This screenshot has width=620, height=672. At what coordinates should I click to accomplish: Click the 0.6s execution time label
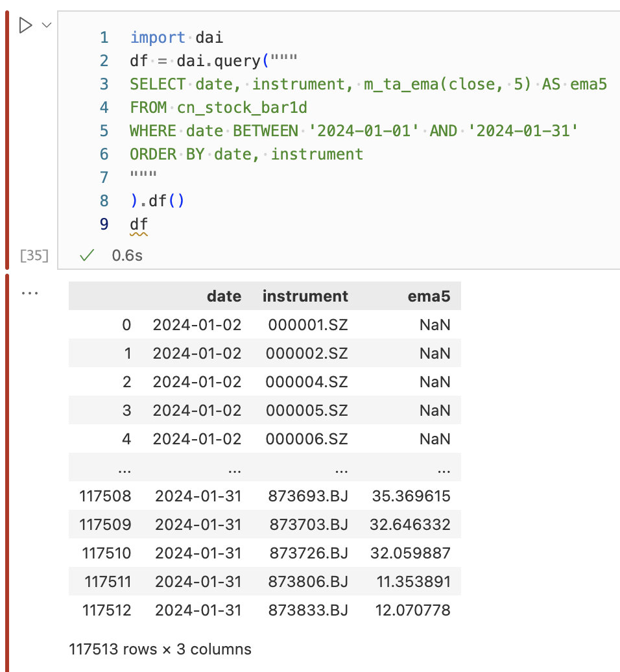[x=127, y=256]
